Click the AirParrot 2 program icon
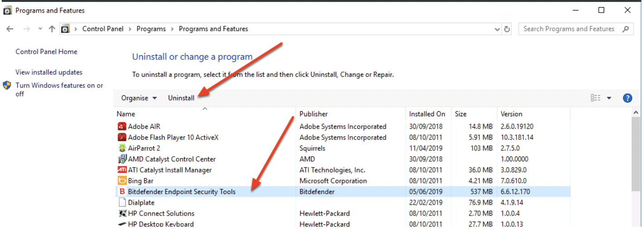This screenshot has width=644, height=229. click(122, 148)
